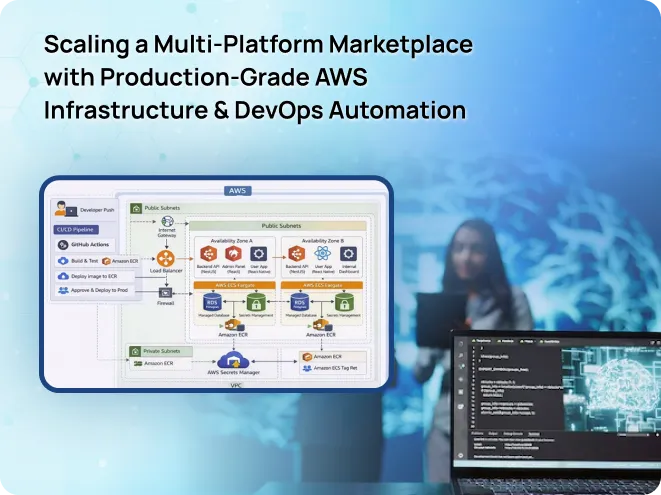
Task: Click the AWS ECS Fargate bar in Zone A
Action: pyautogui.click(x=234, y=285)
